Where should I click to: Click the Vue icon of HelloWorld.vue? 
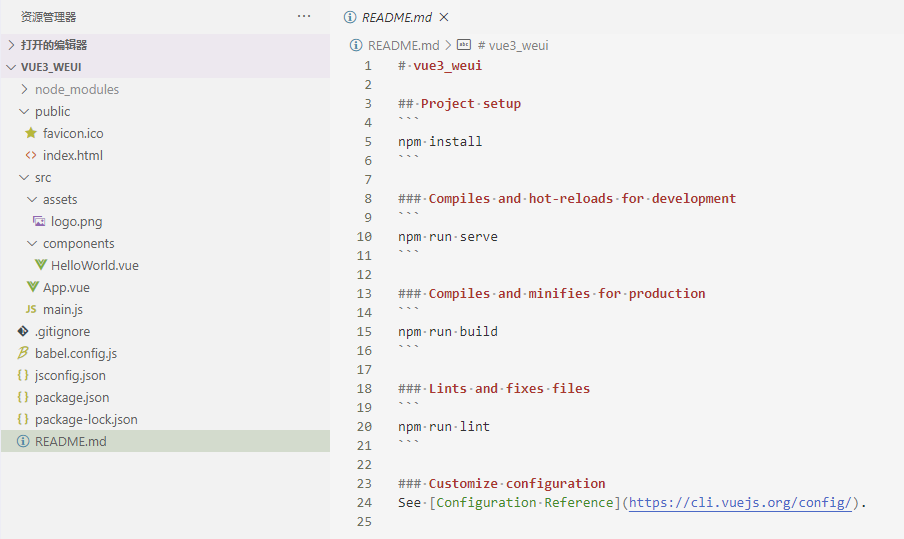pyautogui.click(x=40, y=265)
